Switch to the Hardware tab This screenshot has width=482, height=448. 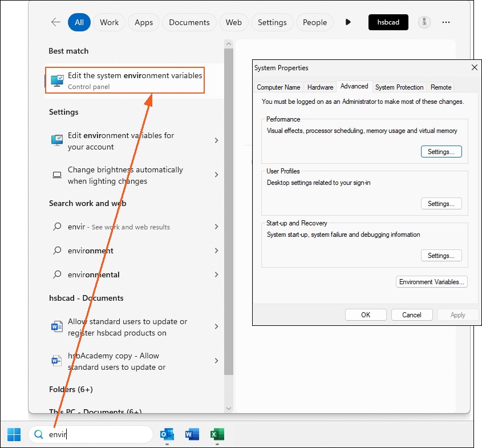320,87
